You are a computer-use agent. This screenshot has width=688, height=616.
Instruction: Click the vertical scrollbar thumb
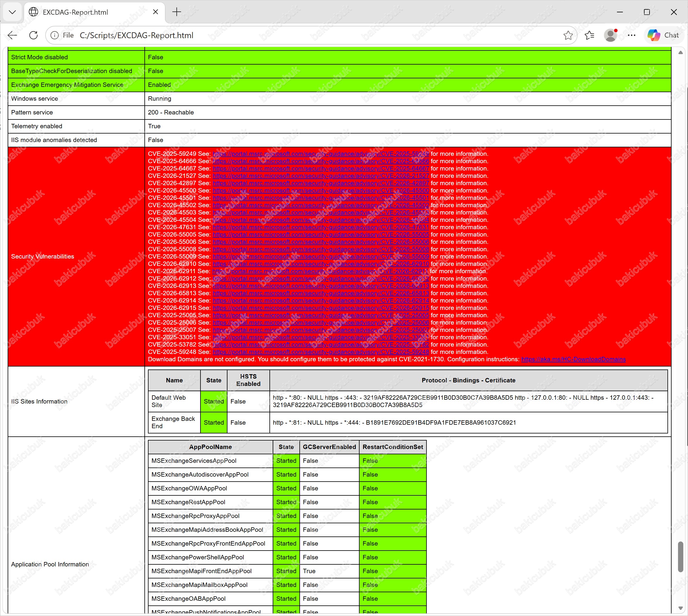click(x=681, y=557)
